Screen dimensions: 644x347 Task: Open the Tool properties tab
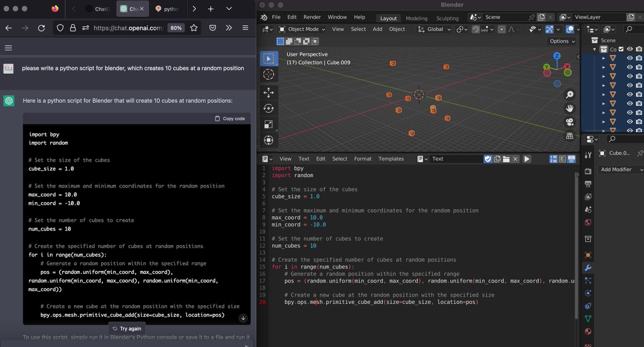[588, 155]
